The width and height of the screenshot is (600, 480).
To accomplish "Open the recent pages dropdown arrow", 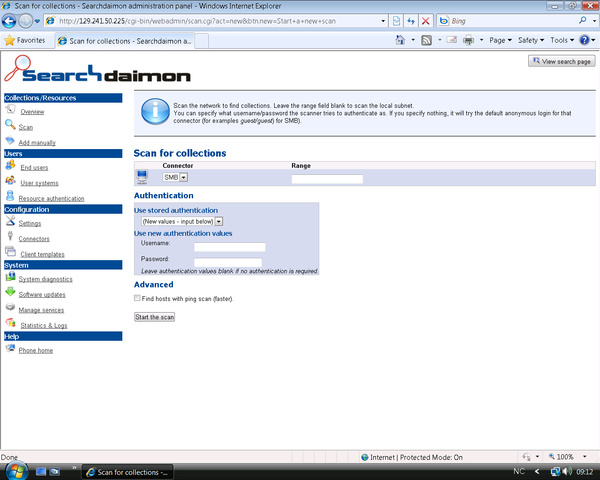I will click(37, 21).
